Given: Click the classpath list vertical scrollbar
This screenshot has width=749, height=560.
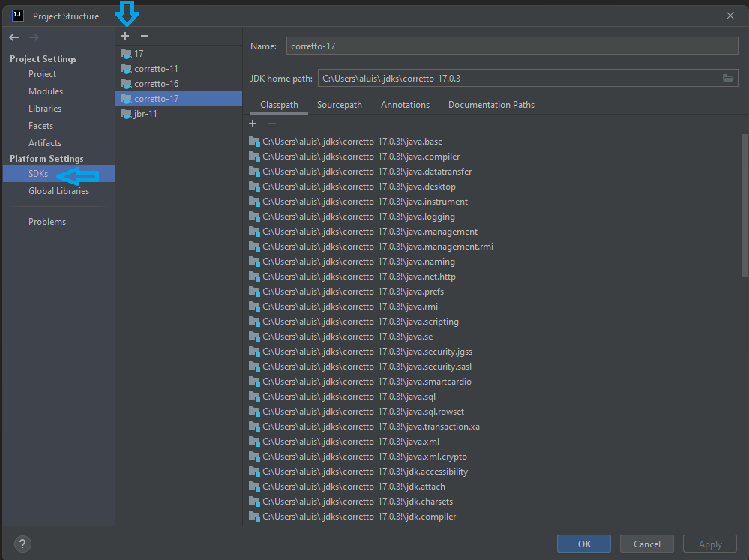Looking at the screenshot, I should point(744,205).
